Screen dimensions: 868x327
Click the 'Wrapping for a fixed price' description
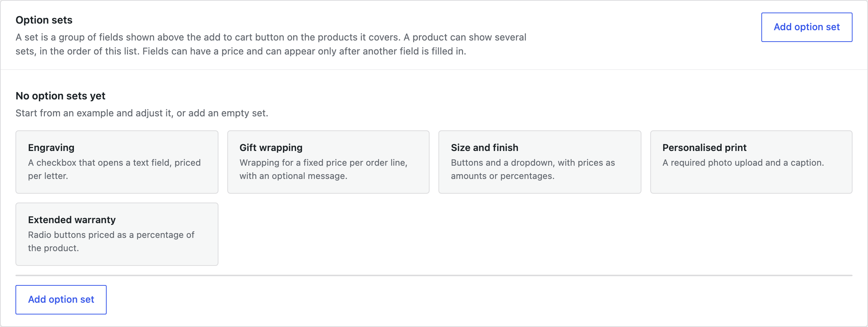324,169
